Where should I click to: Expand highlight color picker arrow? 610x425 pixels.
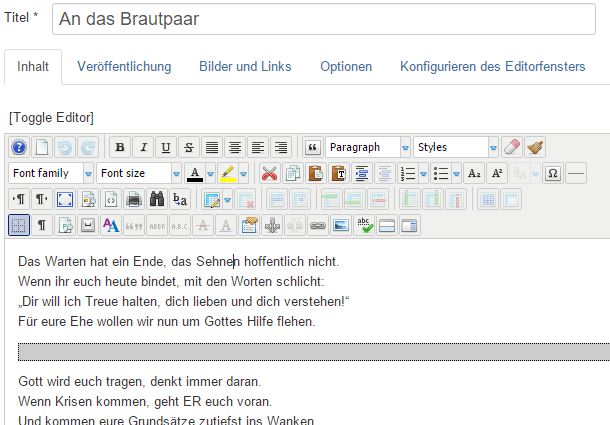click(244, 173)
